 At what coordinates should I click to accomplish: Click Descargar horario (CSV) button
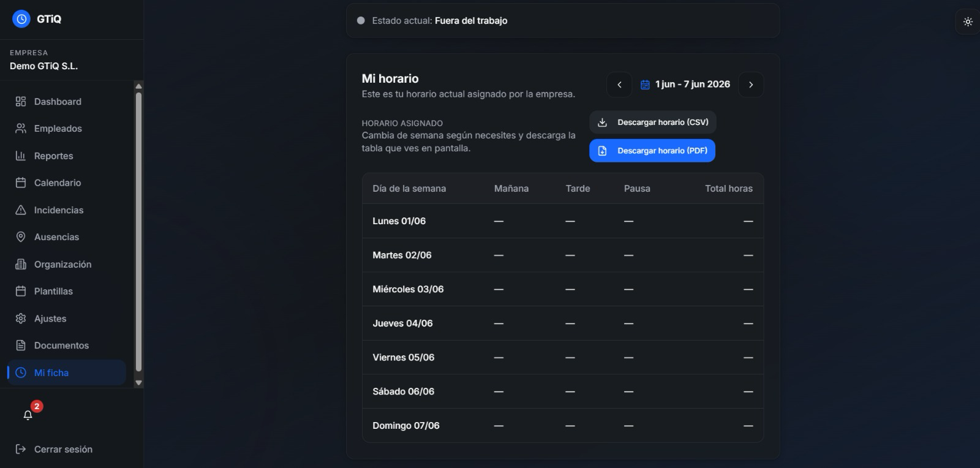click(653, 123)
